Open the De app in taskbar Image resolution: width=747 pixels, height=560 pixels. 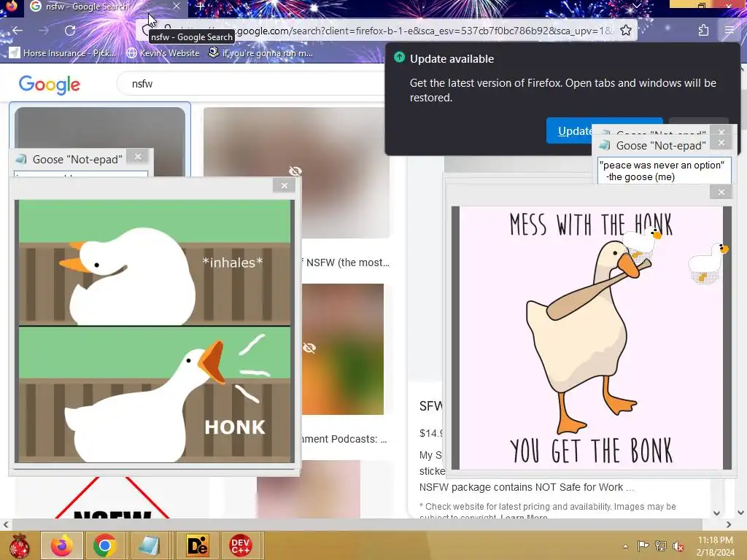197,545
